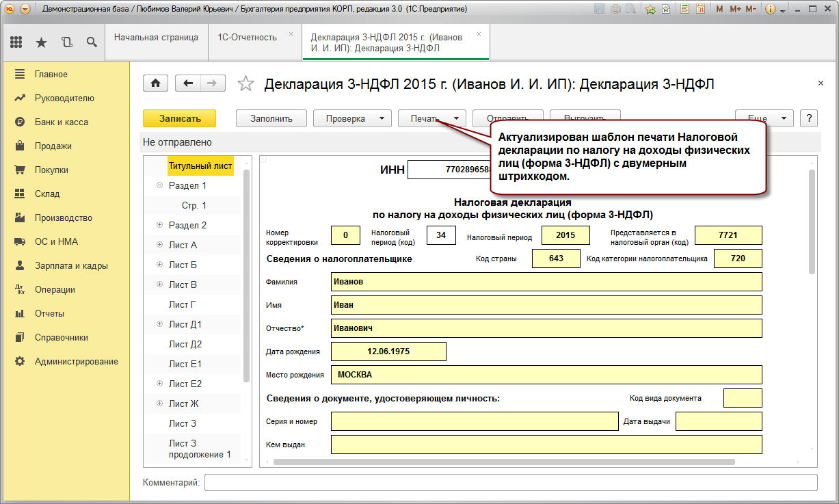Image resolution: width=839 pixels, height=504 pixels.
Task: Click the home button in the form header
Action: click(x=155, y=83)
